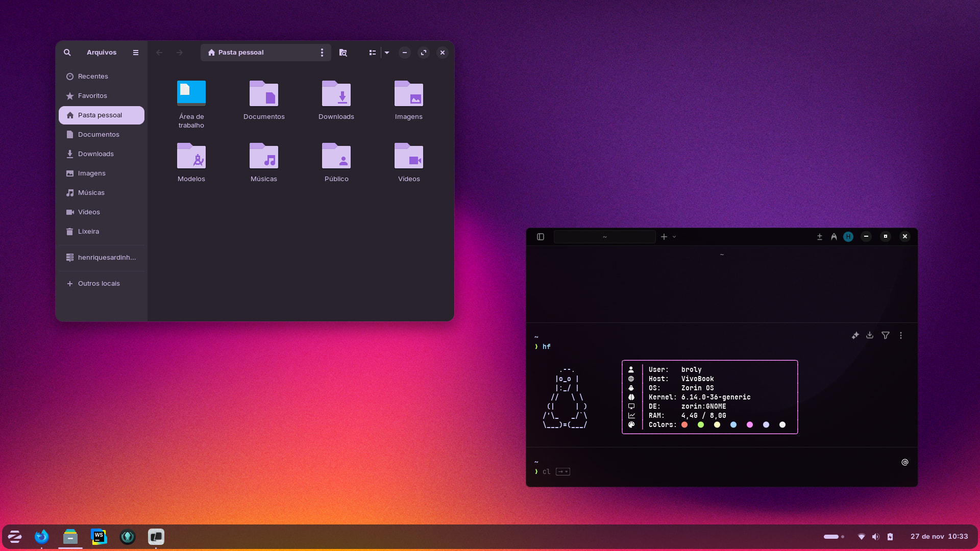Expand Outros locais in the sidebar
Screen dimensions: 980x551
pyautogui.click(x=98, y=283)
